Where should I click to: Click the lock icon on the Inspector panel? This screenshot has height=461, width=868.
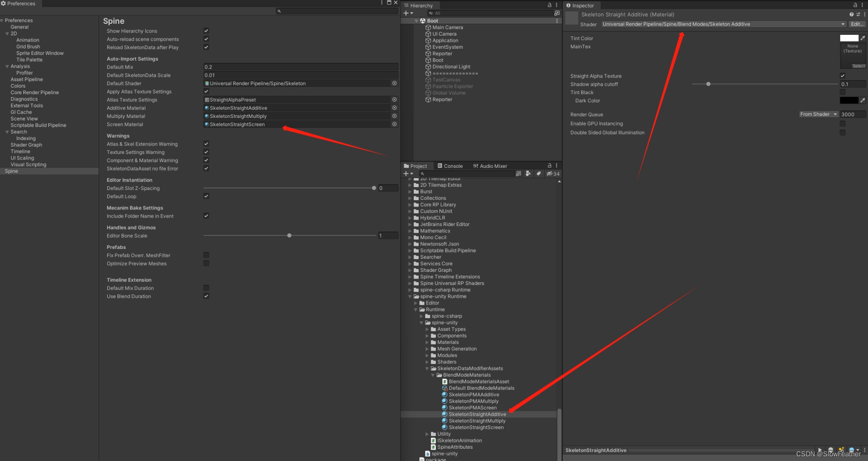pos(855,6)
